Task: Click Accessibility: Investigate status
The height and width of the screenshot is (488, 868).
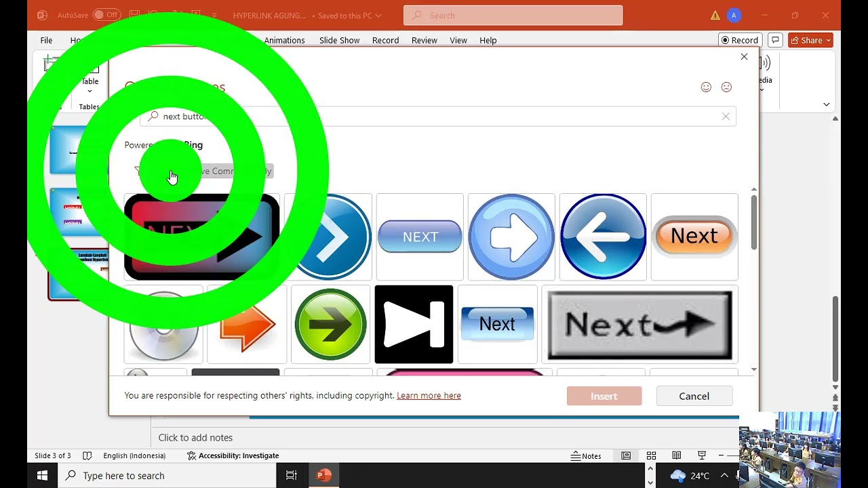Action: point(233,455)
